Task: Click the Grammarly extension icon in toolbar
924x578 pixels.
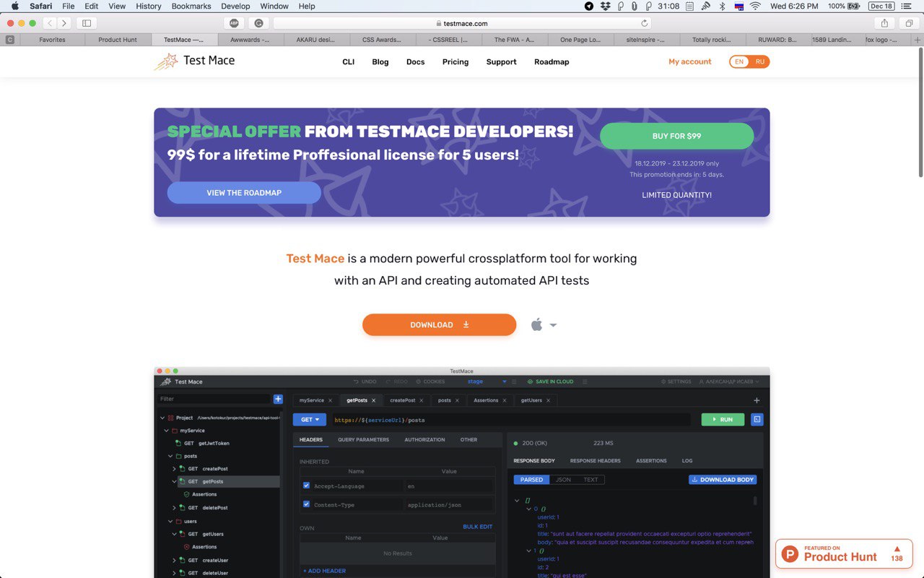Action: point(258,23)
